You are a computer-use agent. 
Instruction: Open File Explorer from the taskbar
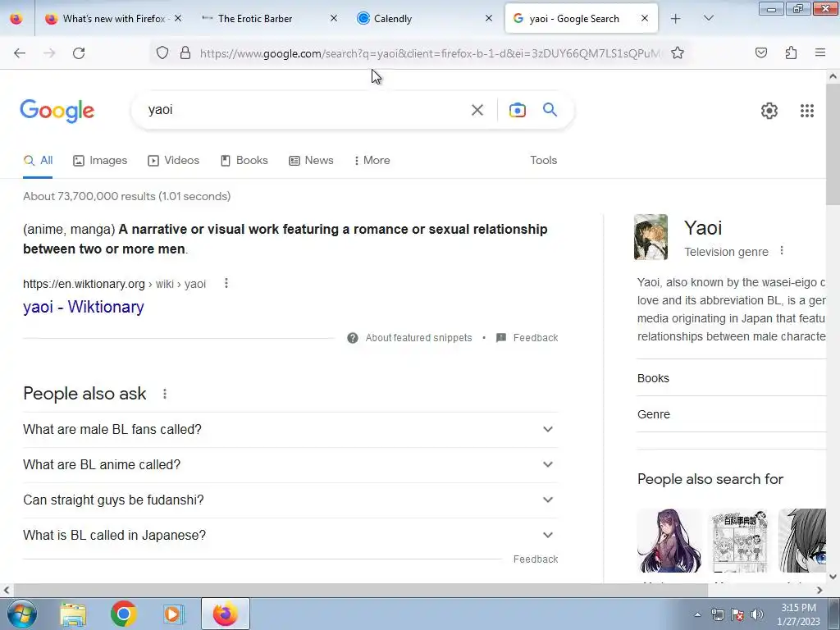[x=73, y=614]
